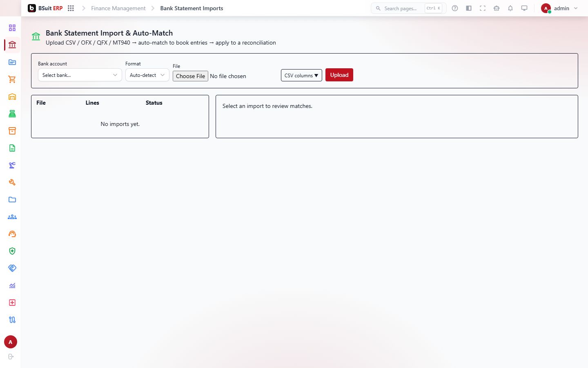Open the notifications bell
The width and height of the screenshot is (588, 368).
coord(510,8)
